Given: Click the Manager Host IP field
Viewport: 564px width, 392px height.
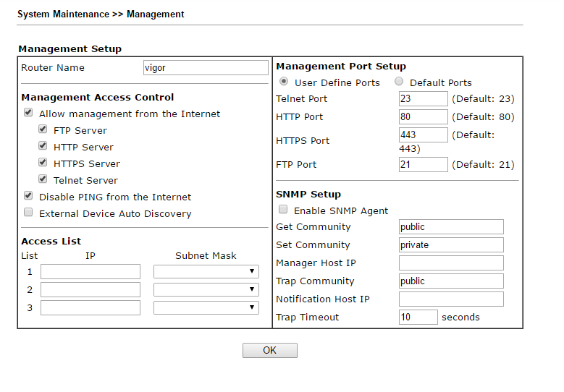Looking at the screenshot, I should (x=450, y=263).
